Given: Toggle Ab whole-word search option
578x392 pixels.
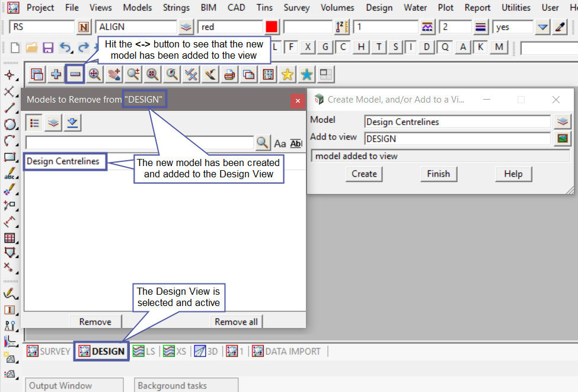Looking at the screenshot, I should click(x=296, y=144).
